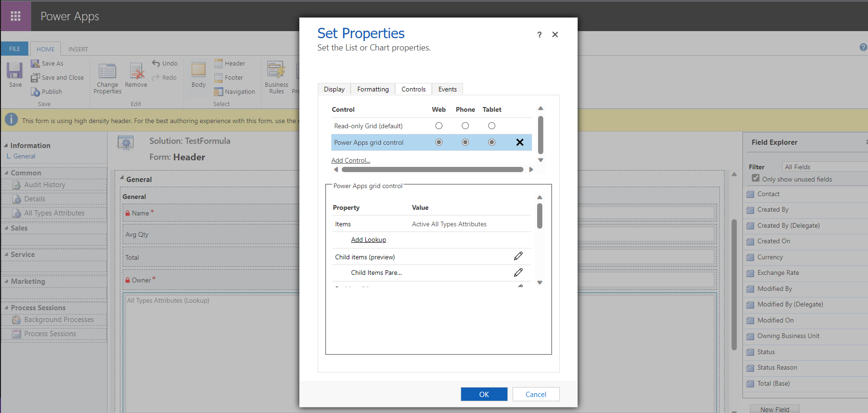Edit the Child Items Pare... property
This screenshot has width=868, height=413.
point(518,273)
